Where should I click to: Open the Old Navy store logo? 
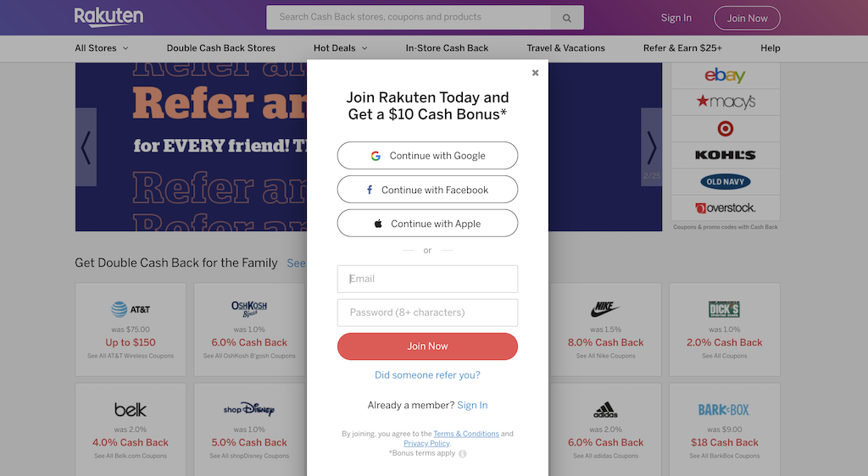tap(726, 181)
